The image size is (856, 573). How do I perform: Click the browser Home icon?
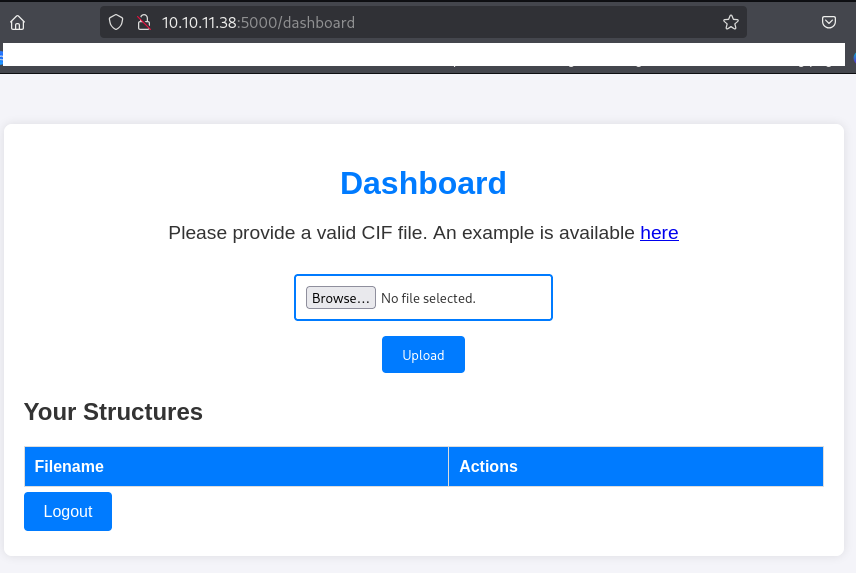tap(17, 22)
